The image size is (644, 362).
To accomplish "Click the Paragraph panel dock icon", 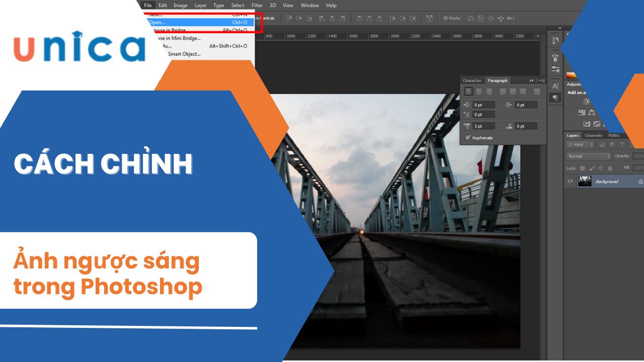I will (555, 98).
